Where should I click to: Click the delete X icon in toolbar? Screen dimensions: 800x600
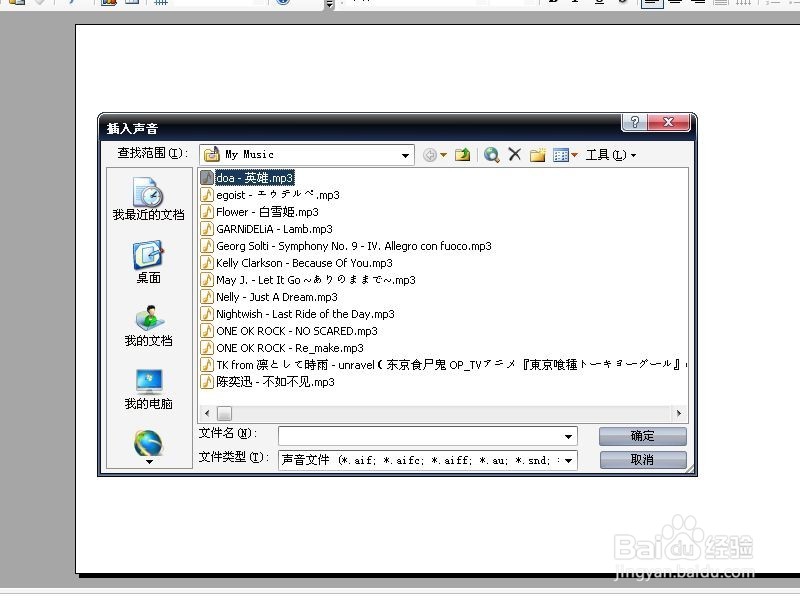[x=515, y=154]
